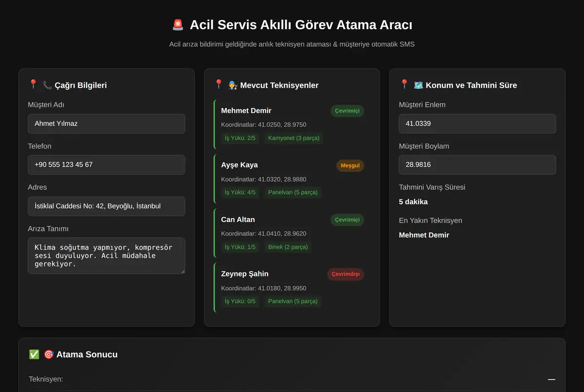Click the map emoji in Konum heading

point(418,85)
